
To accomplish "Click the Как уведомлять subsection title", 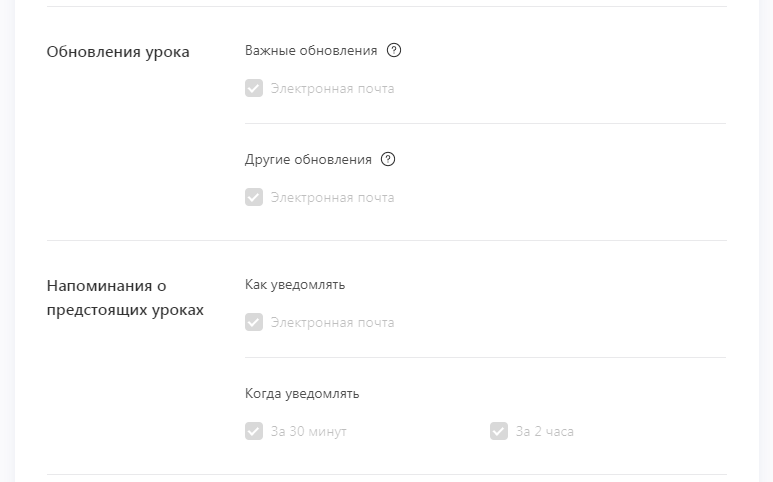I will point(295,285).
